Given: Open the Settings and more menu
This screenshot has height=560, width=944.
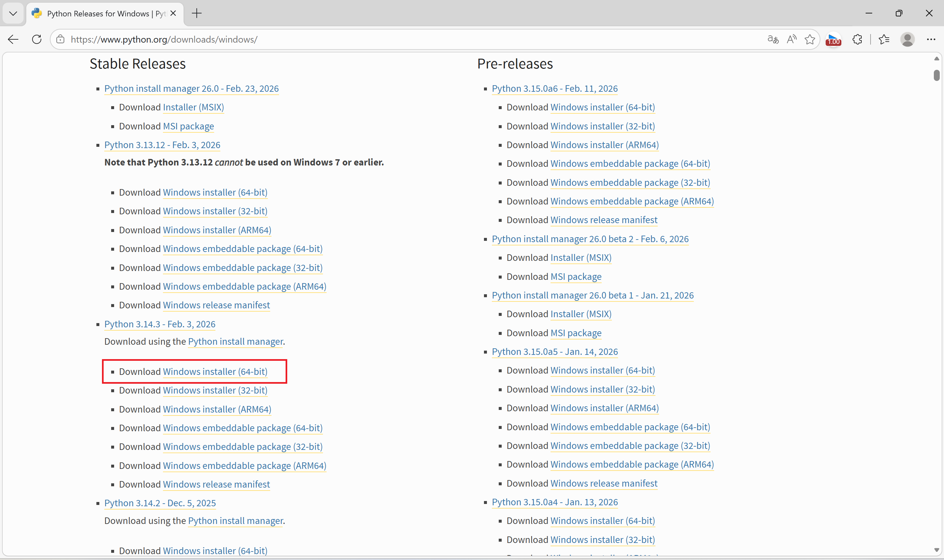Looking at the screenshot, I should tap(931, 39).
